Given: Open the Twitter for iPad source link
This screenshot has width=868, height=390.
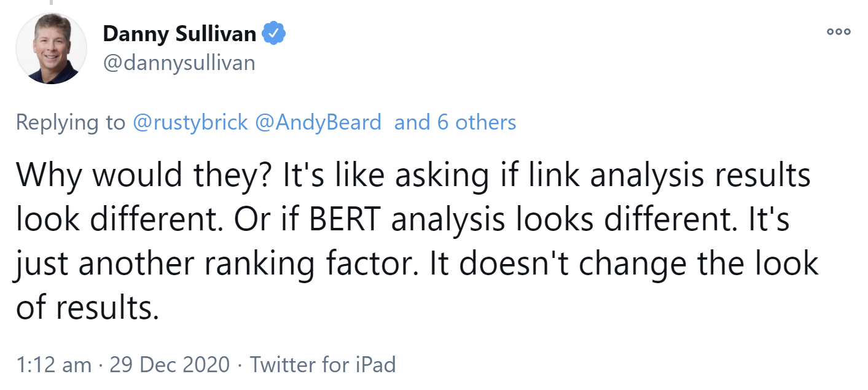Looking at the screenshot, I should coord(323,365).
